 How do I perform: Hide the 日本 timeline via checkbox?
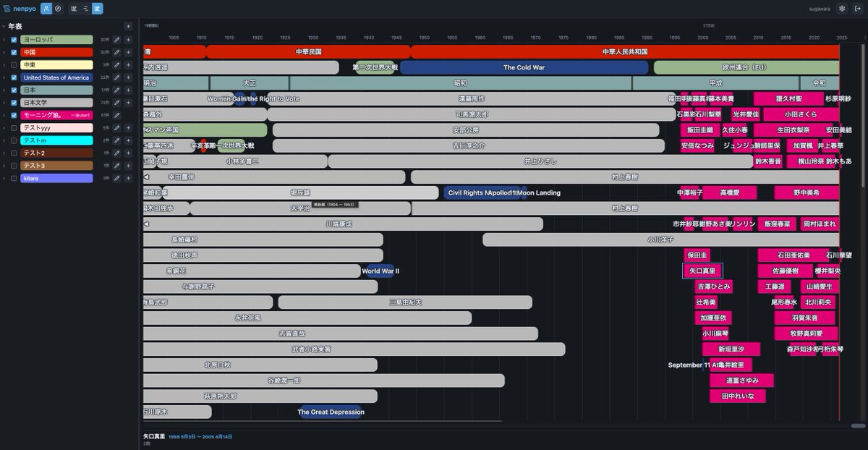pos(14,90)
